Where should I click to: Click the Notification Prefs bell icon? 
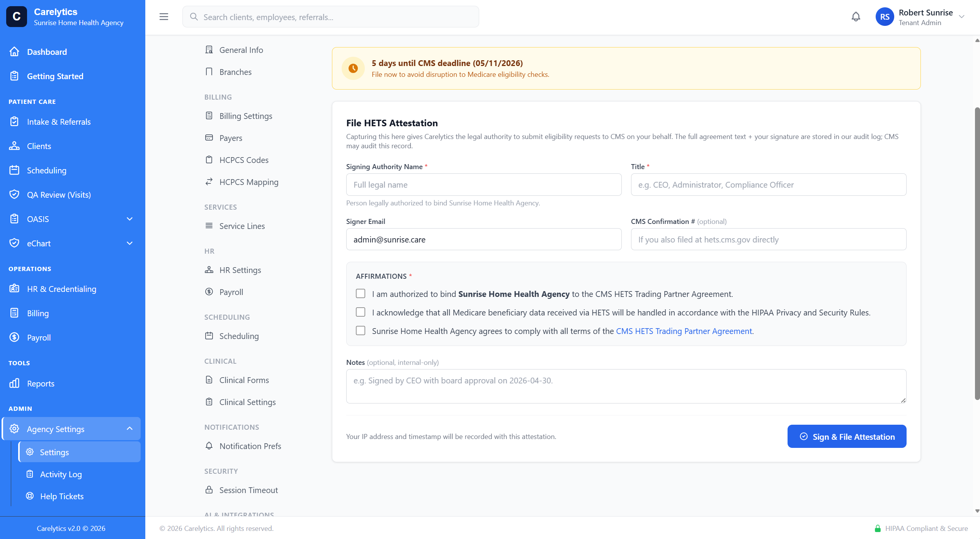click(209, 446)
